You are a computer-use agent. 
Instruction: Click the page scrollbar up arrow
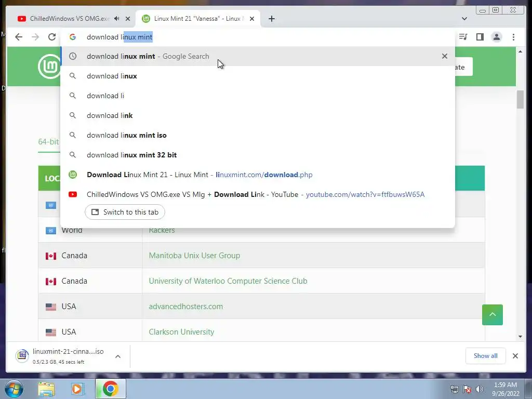point(520,51)
